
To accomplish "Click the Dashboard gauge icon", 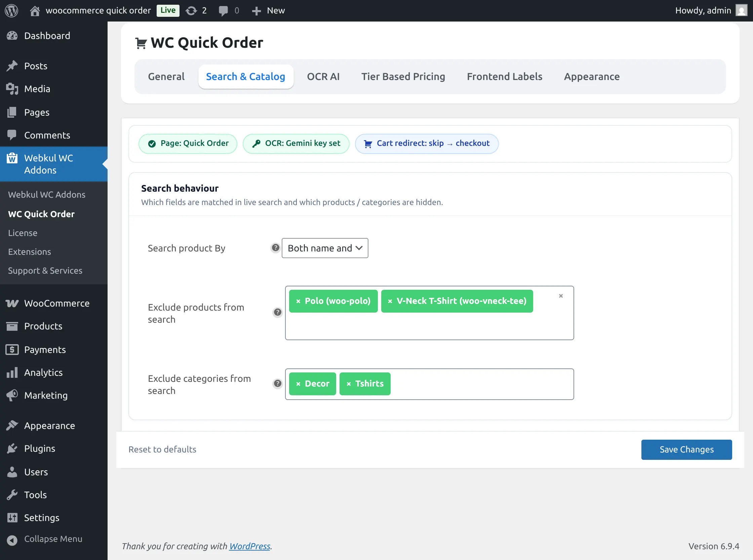I will (12, 36).
